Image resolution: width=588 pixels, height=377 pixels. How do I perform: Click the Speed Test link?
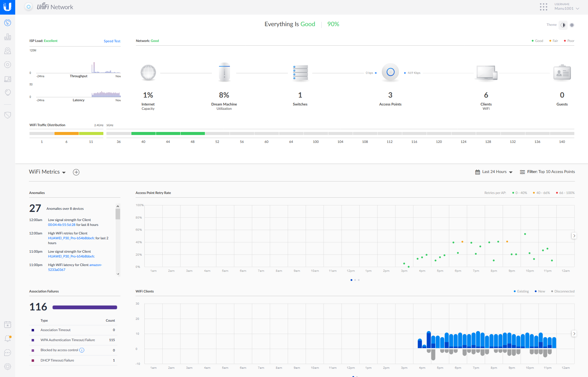tap(112, 41)
